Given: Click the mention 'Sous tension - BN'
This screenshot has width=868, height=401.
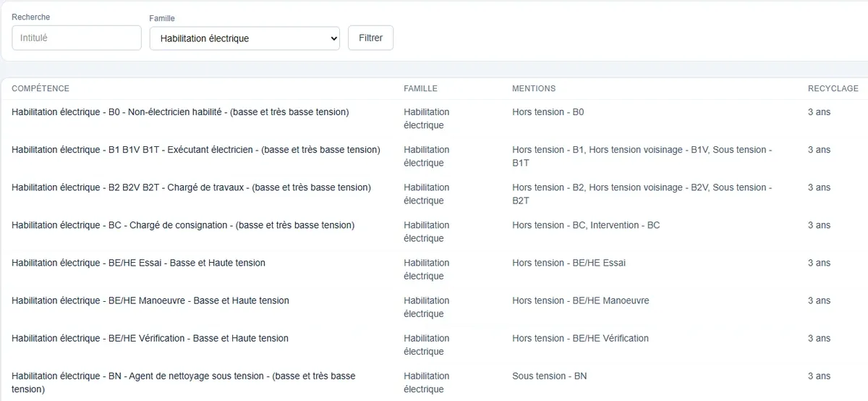Looking at the screenshot, I should tap(549, 376).
